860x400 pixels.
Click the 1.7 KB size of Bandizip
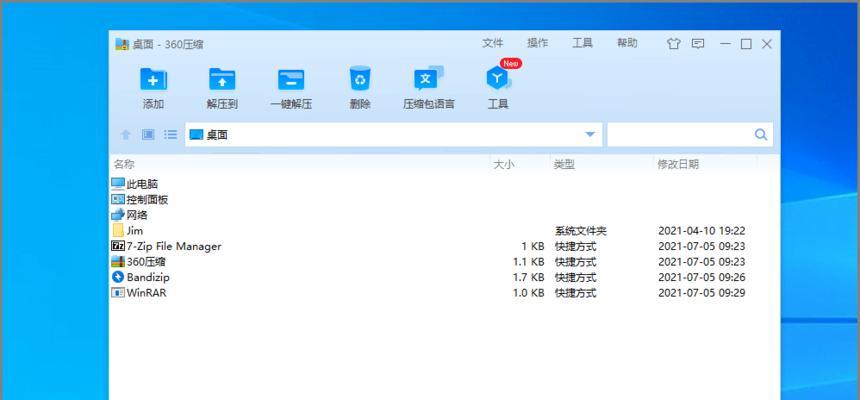[x=529, y=277]
